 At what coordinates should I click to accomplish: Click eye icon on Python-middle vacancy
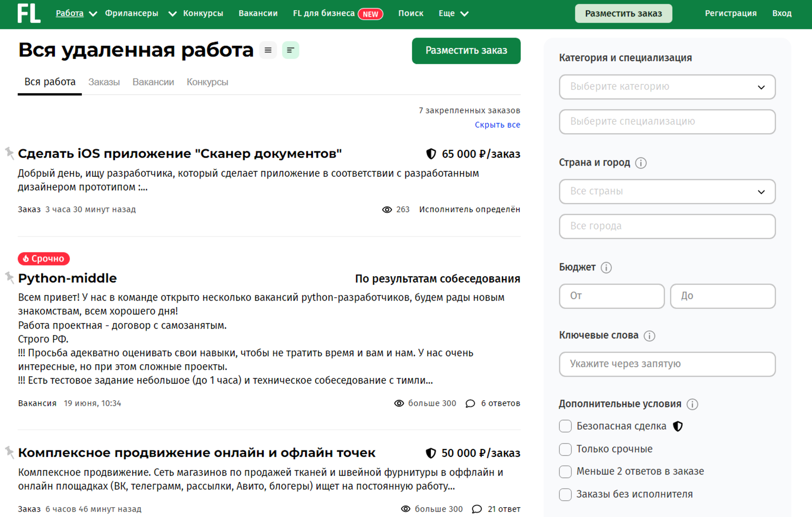pos(399,403)
